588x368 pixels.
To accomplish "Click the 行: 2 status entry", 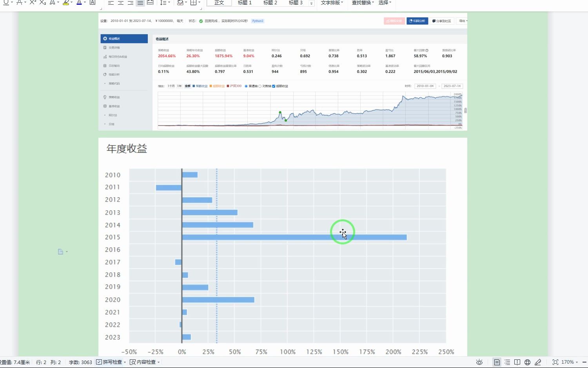I will click(x=41, y=362).
